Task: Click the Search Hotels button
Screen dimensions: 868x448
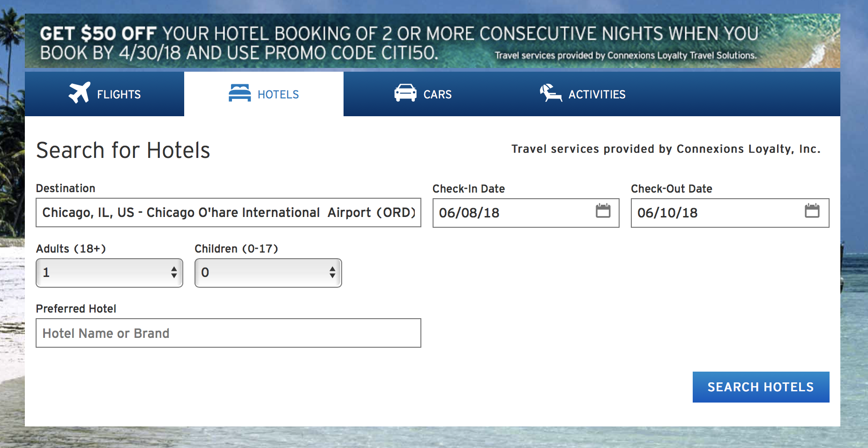Action: (x=761, y=387)
